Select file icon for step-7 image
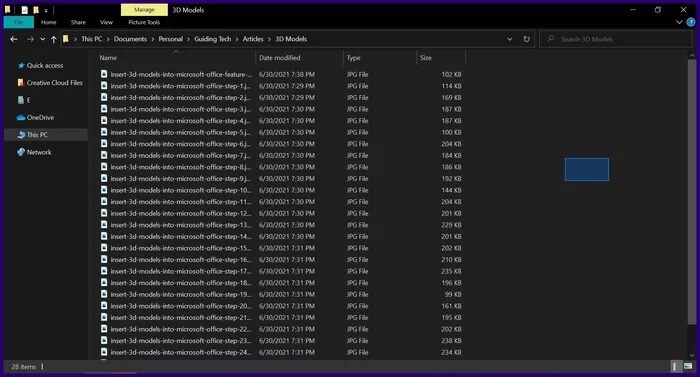The height and width of the screenshot is (377, 700). pos(104,155)
